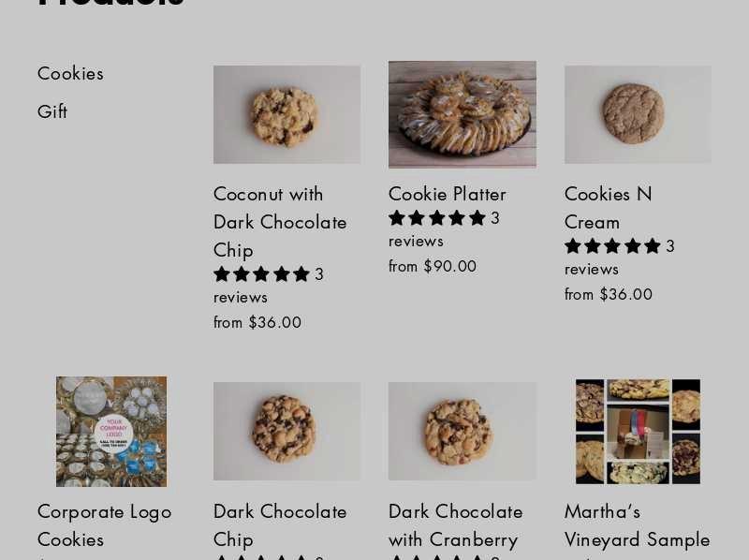Click the stars under Coconut with Dark Chocolate Chip
This screenshot has width=749, height=560.
tap(261, 274)
